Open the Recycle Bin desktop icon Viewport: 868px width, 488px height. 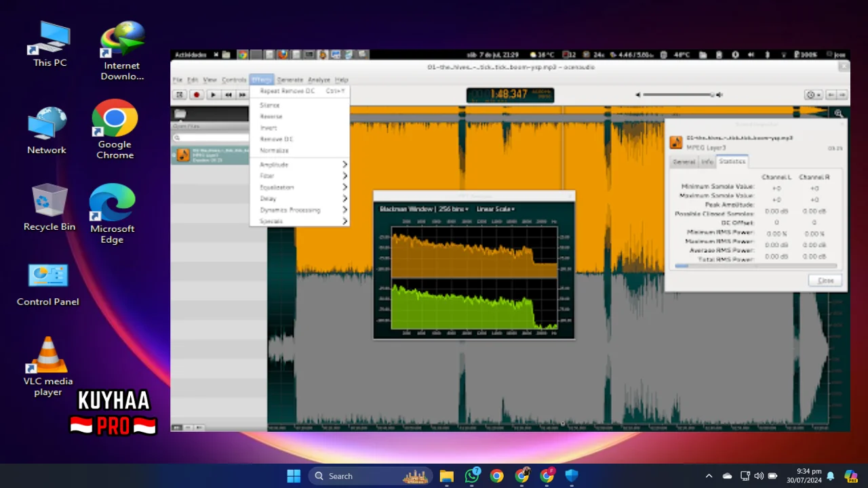tap(49, 207)
